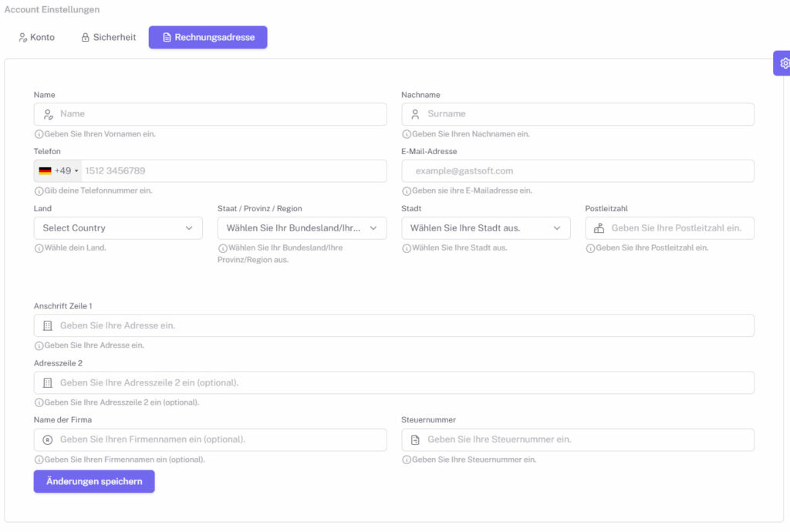Focus the Adresszeile 2 input
This screenshot has width=790, height=532.
click(x=394, y=382)
